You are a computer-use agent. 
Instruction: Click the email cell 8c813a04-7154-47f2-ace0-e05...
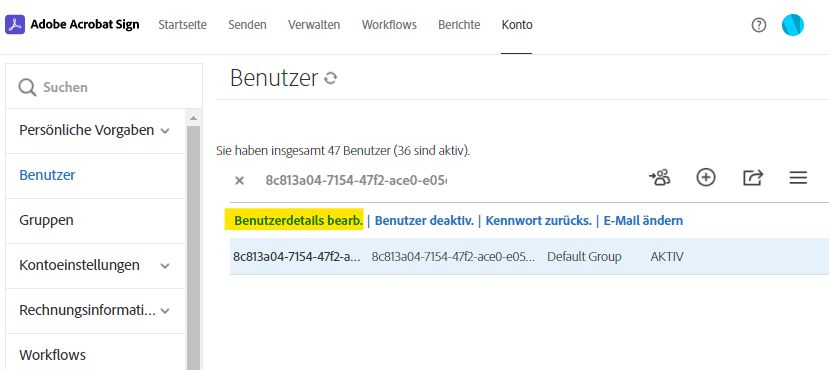point(453,257)
